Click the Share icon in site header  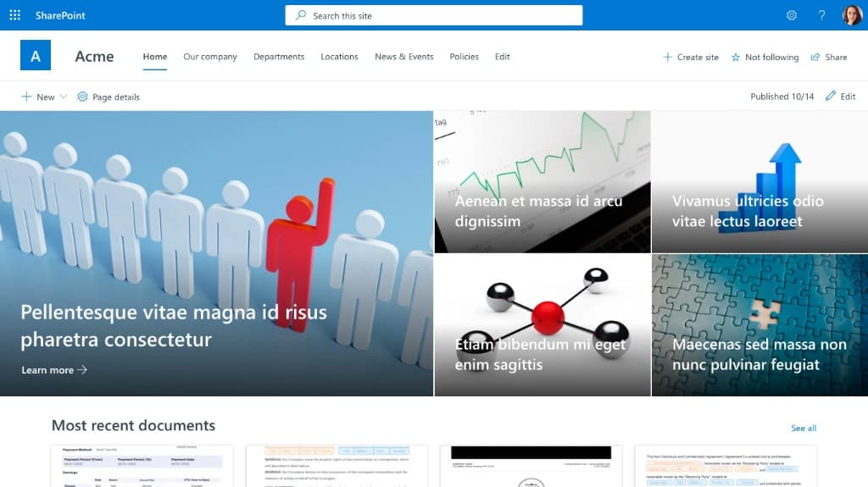point(815,57)
